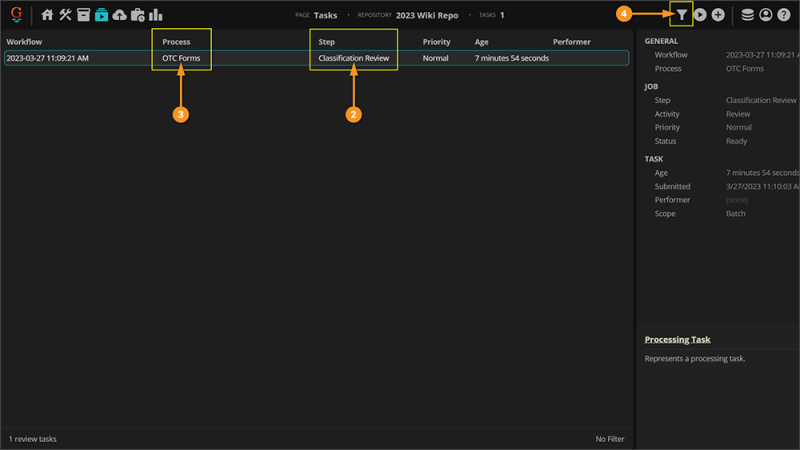Sort by the Workflow column header
Image resolution: width=800 pixels, height=450 pixels.
tap(24, 42)
